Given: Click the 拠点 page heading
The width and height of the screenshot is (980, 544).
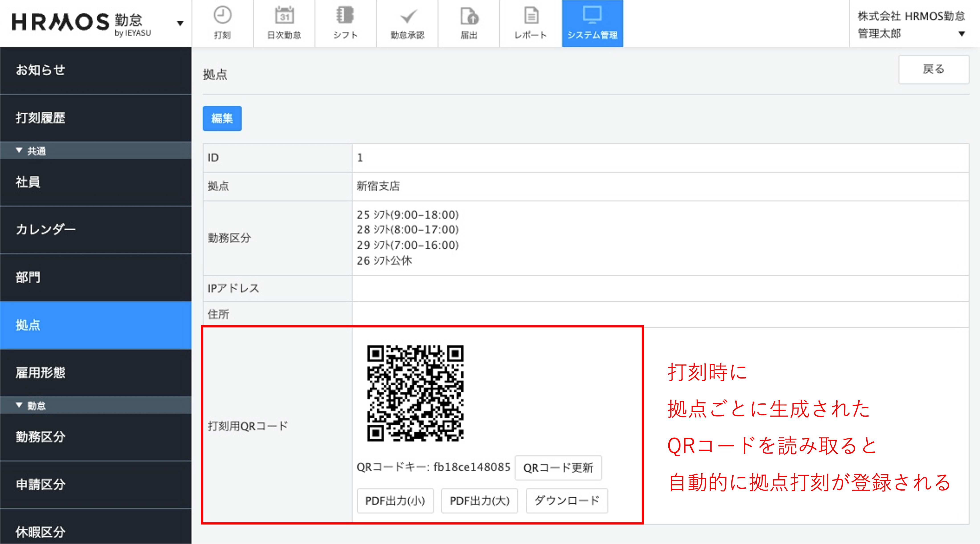Looking at the screenshot, I should pyautogui.click(x=215, y=75).
